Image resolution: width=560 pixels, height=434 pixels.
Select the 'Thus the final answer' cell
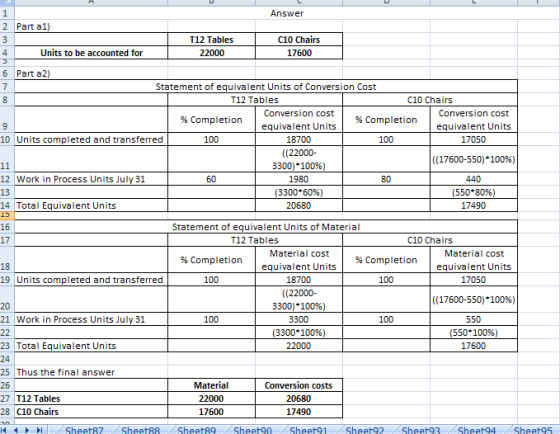click(91, 372)
